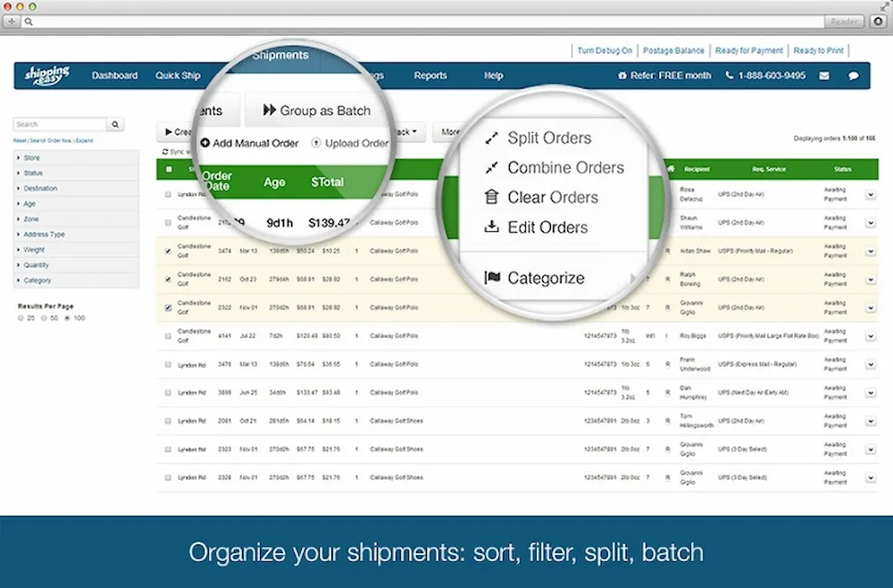Viewport: 893px width, 588px height.
Task: Click the Add Manual Order link
Action: 249,144
